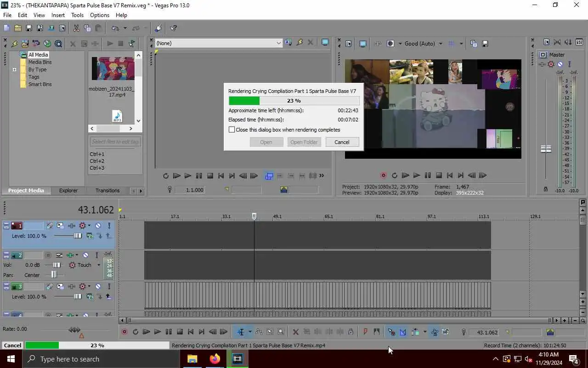Cancel the render in the dialog

342,142
